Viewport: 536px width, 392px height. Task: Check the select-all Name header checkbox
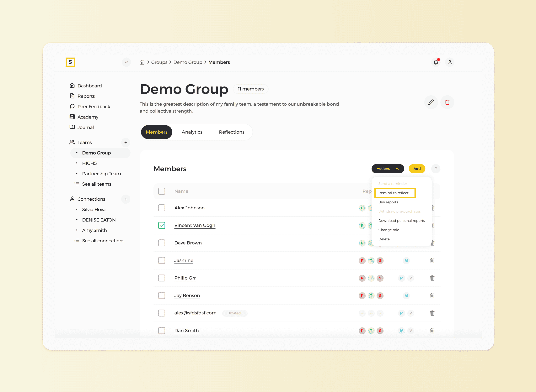[162, 191]
